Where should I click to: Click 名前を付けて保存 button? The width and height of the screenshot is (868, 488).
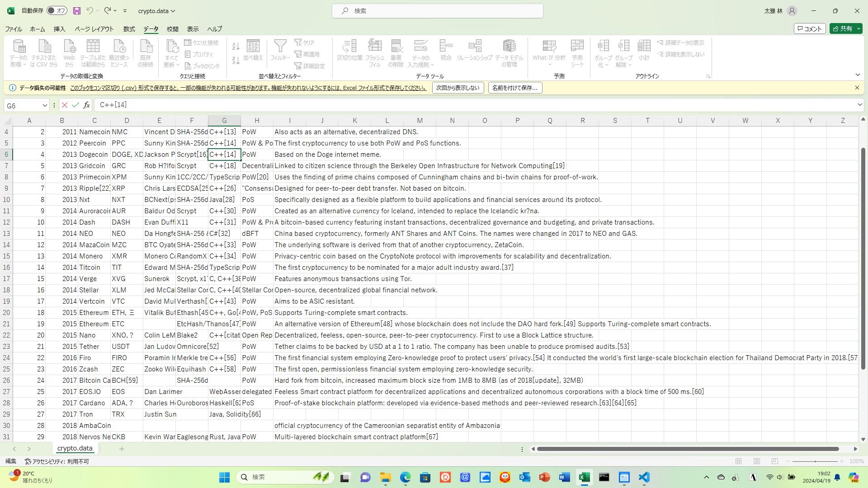pos(514,88)
